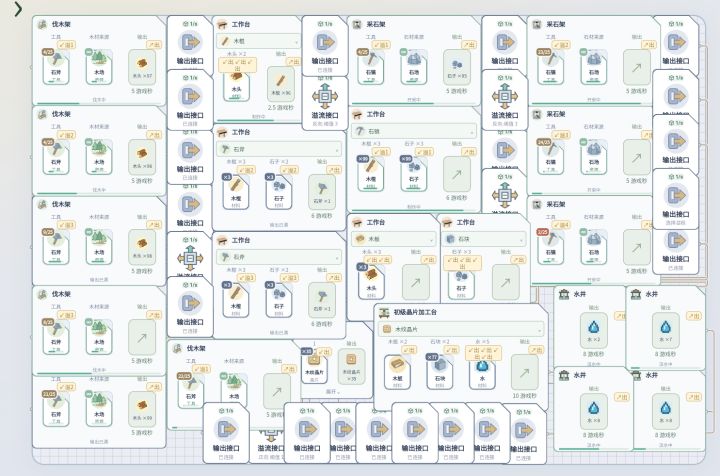
Task: Click 水 input slot in 初级晶片加工台
Action: tap(482, 375)
